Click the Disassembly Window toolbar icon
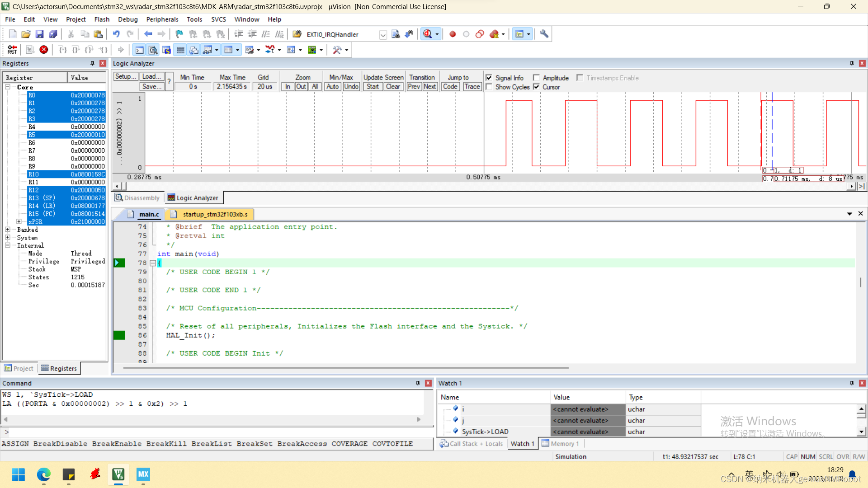The height and width of the screenshot is (488, 868). 153,50
